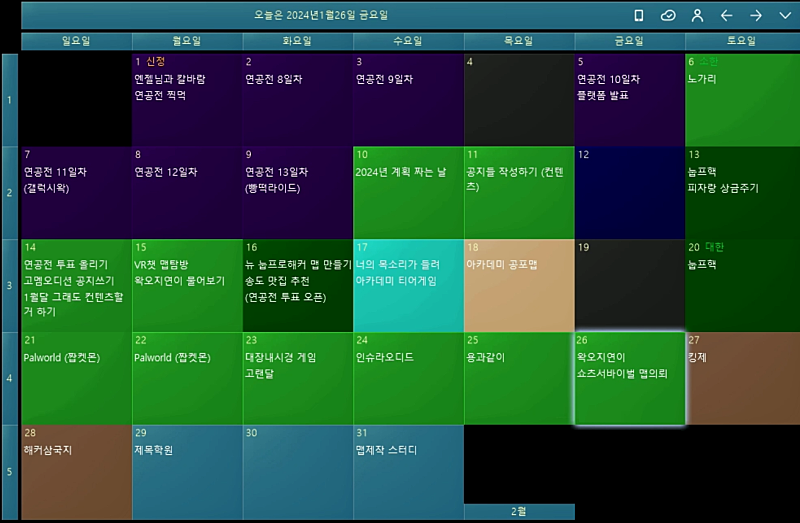
Task: Select week 1 row number
Action: coord(10,100)
